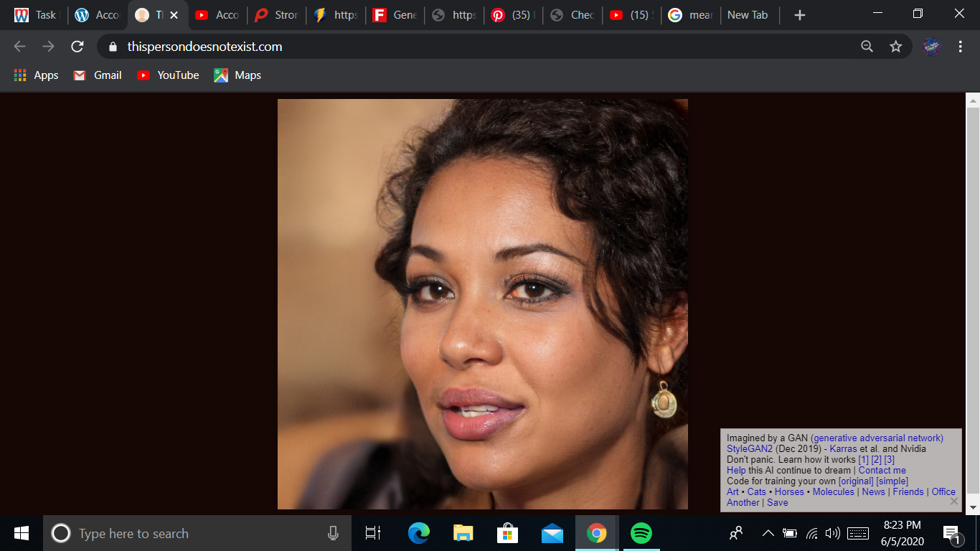Open the Apps bookmarks shortcut
The width and height of the screenshot is (980, 551).
pyautogui.click(x=36, y=75)
